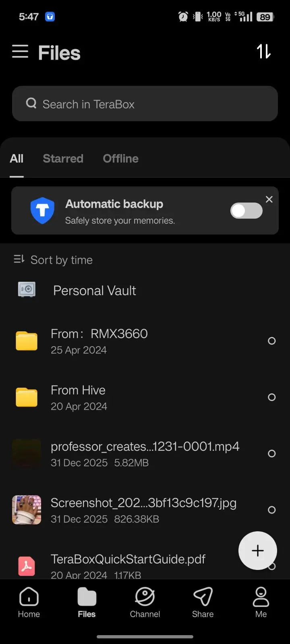Tap the alarm clock status icon
The height and width of the screenshot is (644, 290).
click(183, 17)
